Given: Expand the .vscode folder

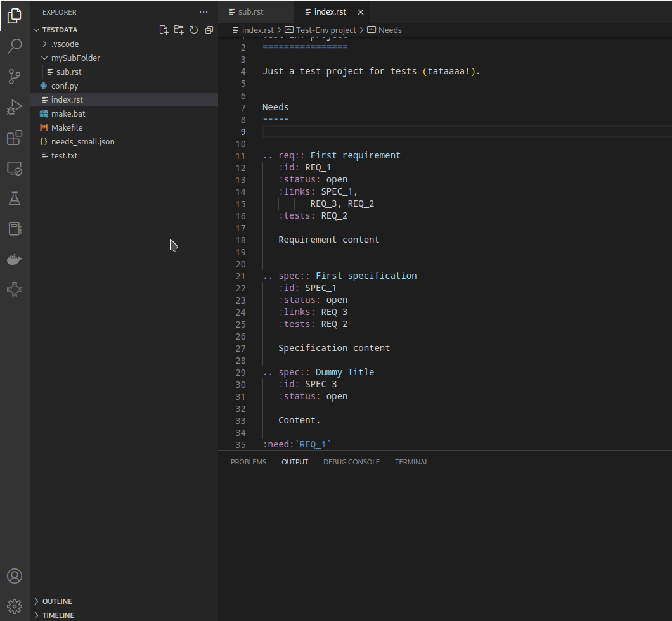Looking at the screenshot, I should click(124, 44).
